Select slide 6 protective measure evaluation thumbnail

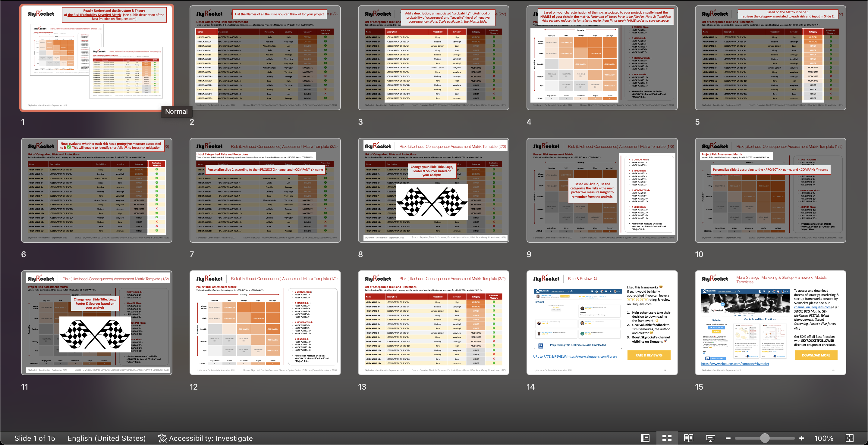(97, 190)
